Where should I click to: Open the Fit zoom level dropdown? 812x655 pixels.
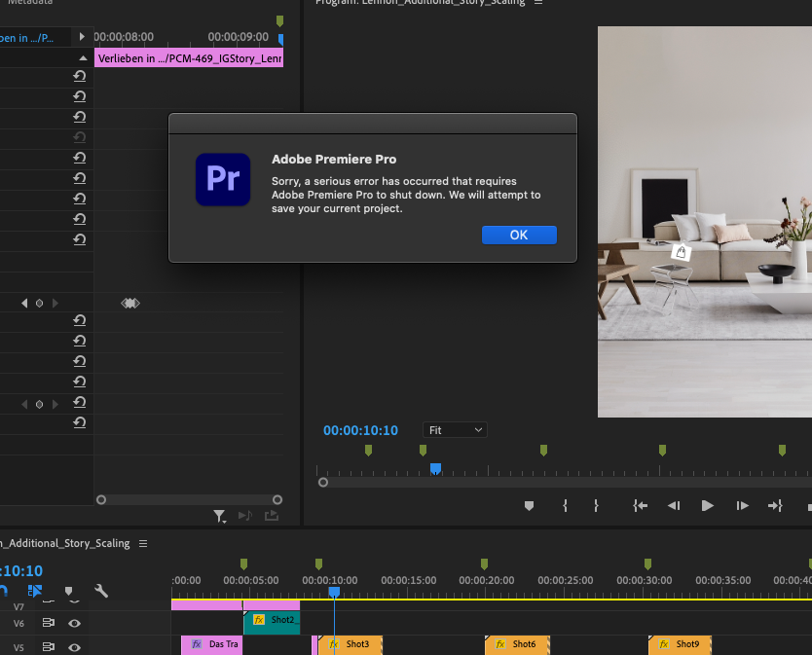[x=454, y=429]
